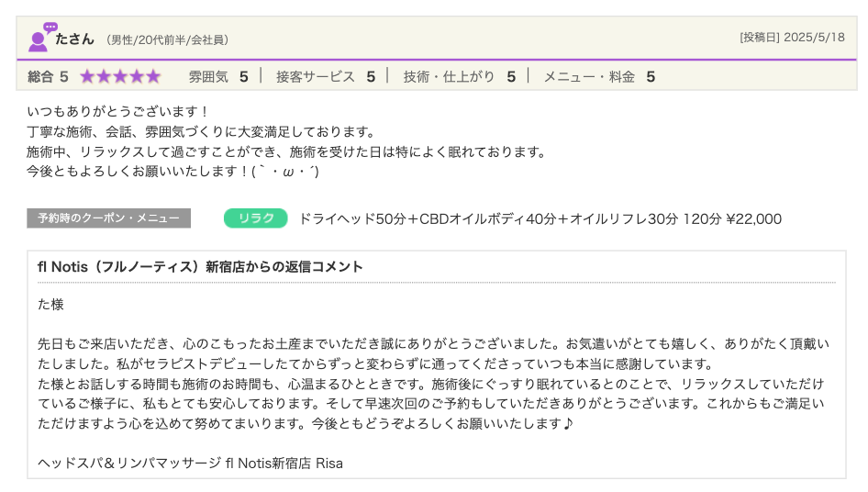The image size is (868, 492).
Task: Click the 総合 5 overall score
Action: [48, 76]
